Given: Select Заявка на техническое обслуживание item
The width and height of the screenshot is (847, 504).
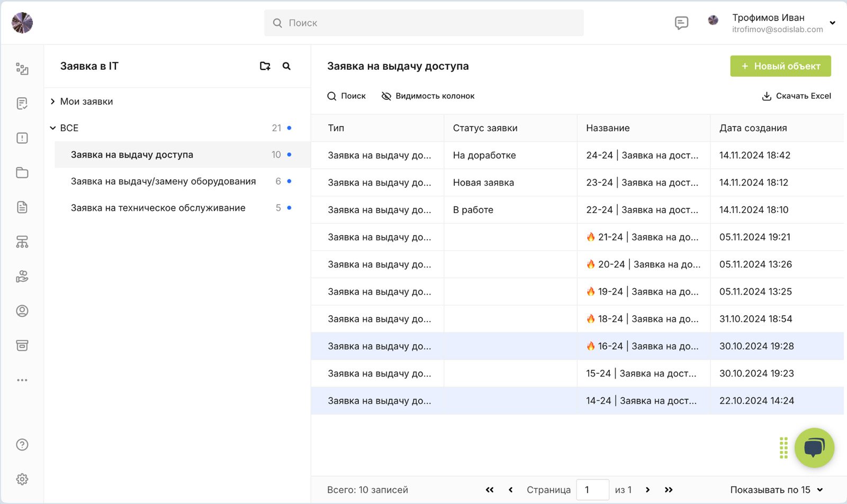Looking at the screenshot, I should pos(182,208).
